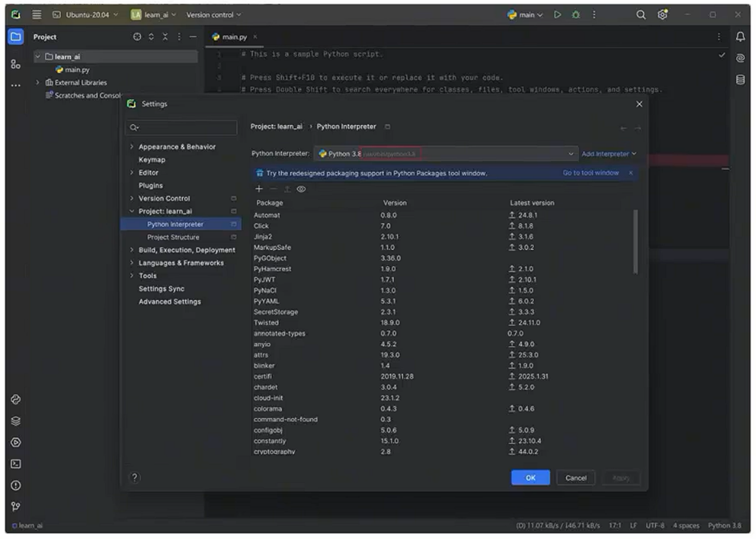
Task: Open the Python Interpreter dropdown
Action: pos(445,154)
